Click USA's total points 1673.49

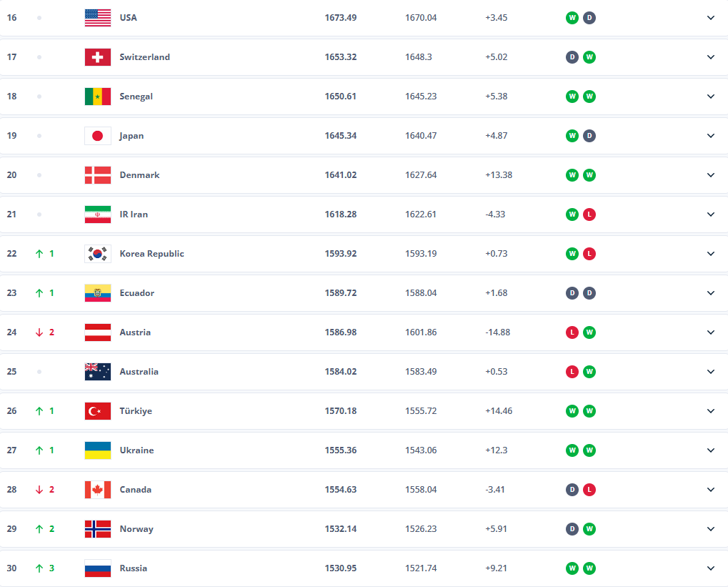pyautogui.click(x=341, y=18)
